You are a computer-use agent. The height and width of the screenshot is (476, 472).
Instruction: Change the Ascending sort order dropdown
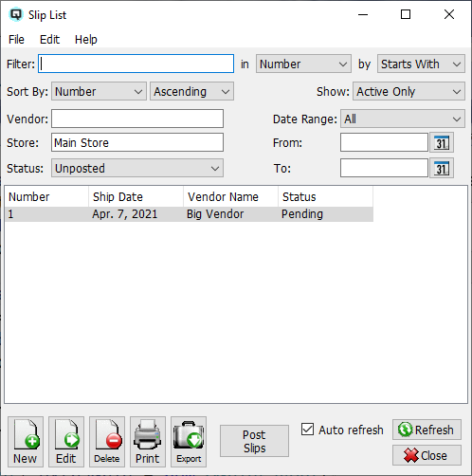[191, 91]
